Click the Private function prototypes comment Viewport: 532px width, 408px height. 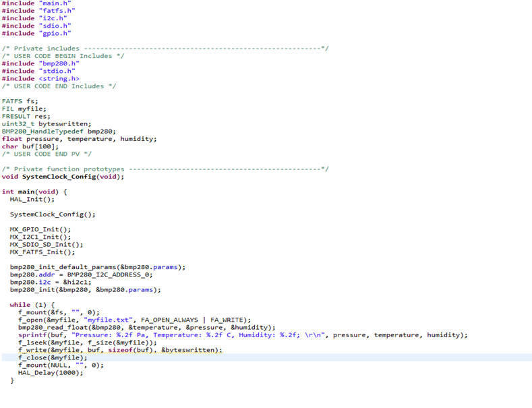coord(165,169)
